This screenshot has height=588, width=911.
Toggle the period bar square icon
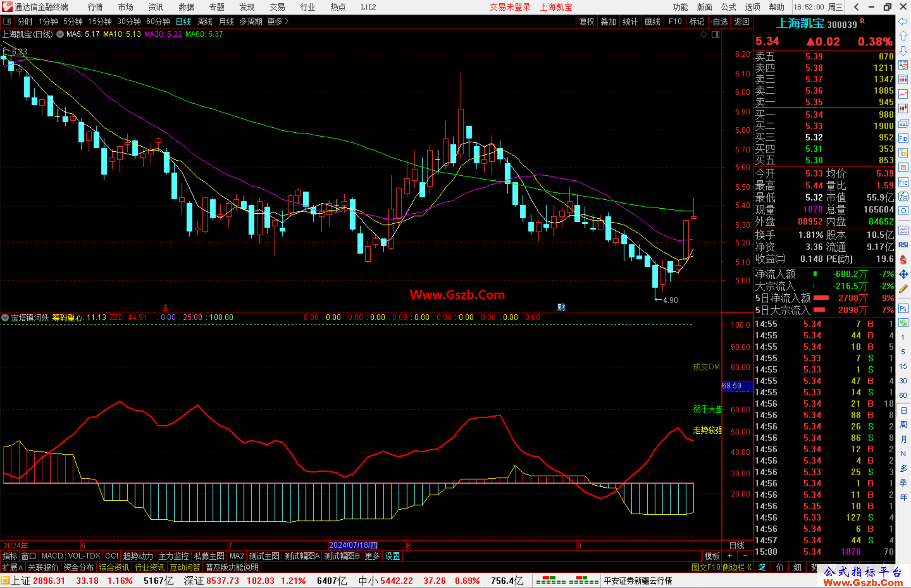[7, 21]
